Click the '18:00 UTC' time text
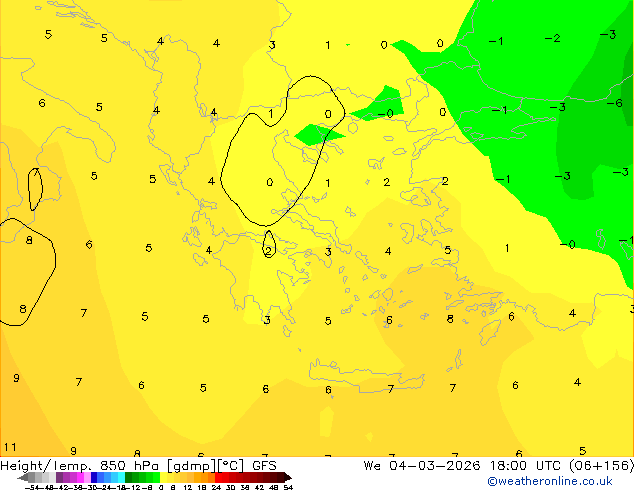 pos(528,466)
